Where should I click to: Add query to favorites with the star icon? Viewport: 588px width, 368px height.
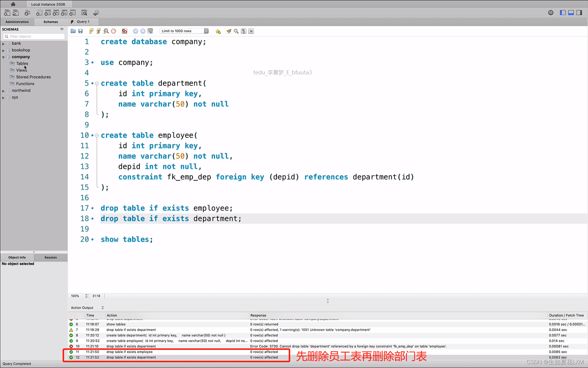218,31
